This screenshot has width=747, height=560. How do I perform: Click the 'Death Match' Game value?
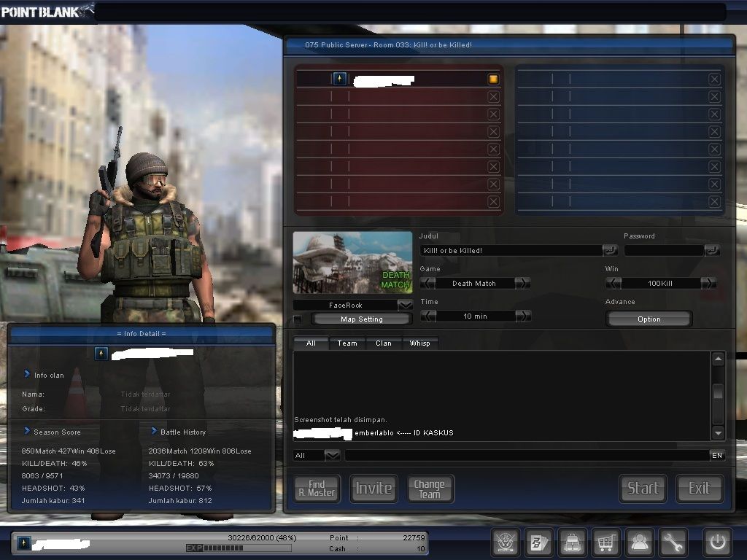tap(474, 284)
